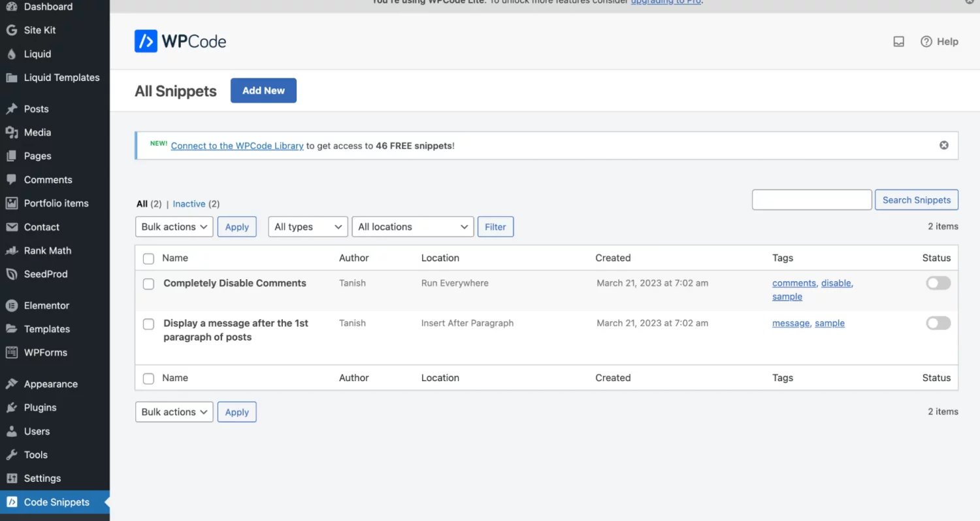Click the Insert After Paragraph location text
This screenshot has width=980, height=521.
coord(467,323)
